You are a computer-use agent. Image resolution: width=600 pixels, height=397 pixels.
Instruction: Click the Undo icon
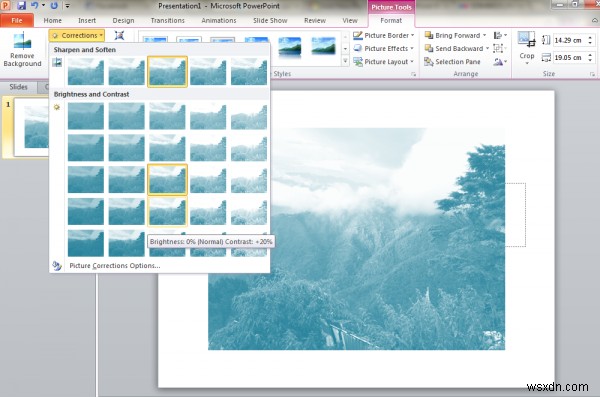click(x=34, y=5)
